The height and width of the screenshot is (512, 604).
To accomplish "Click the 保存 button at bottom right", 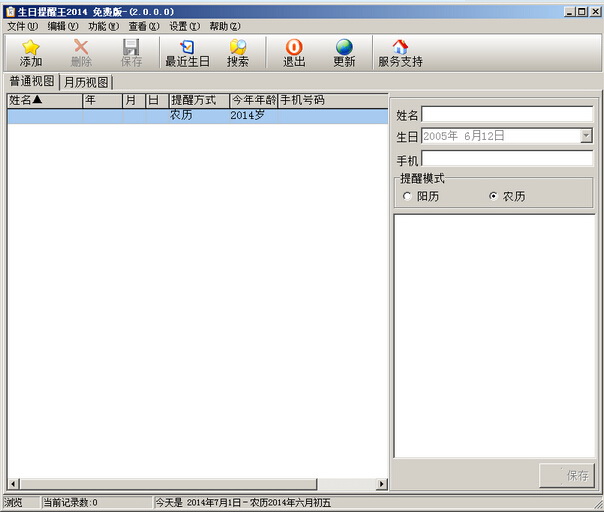I will tap(567, 475).
